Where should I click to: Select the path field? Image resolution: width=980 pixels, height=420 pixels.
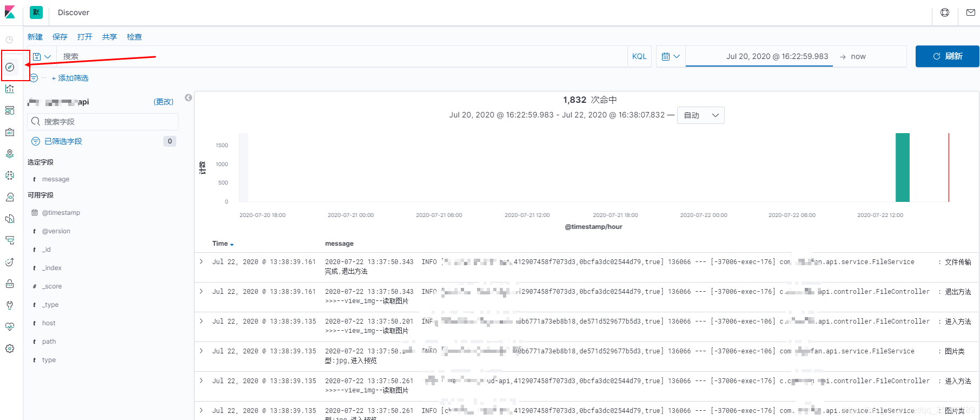[49, 342]
